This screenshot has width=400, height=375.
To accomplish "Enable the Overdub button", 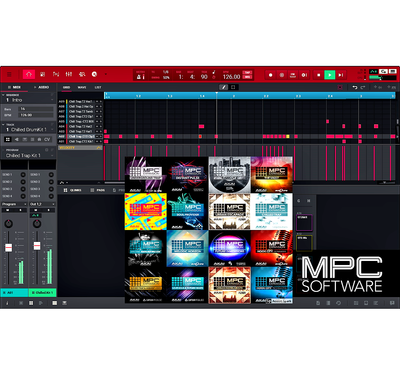I will (282, 75).
